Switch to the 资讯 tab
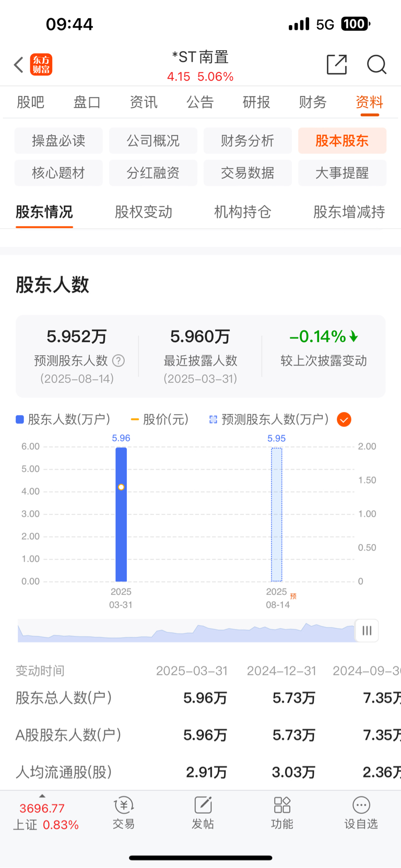401x868 pixels. [144, 102]
